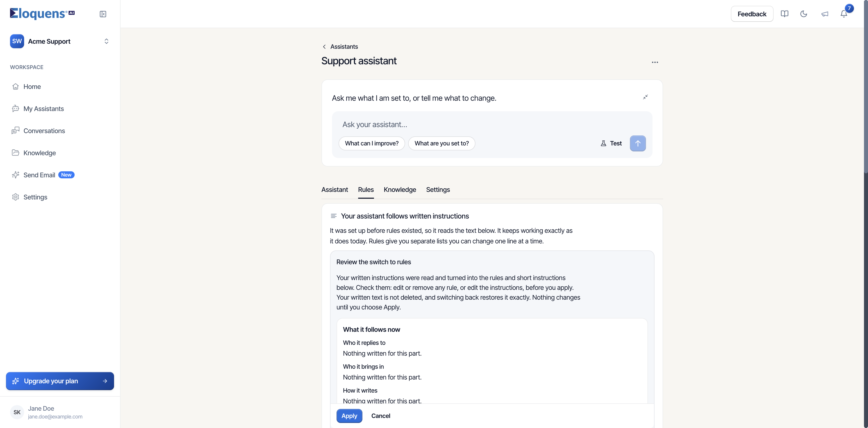Click the Send Email sparkle icon
Image resolution: width=868 pixels, height=428 pixels.
(16, 175)
